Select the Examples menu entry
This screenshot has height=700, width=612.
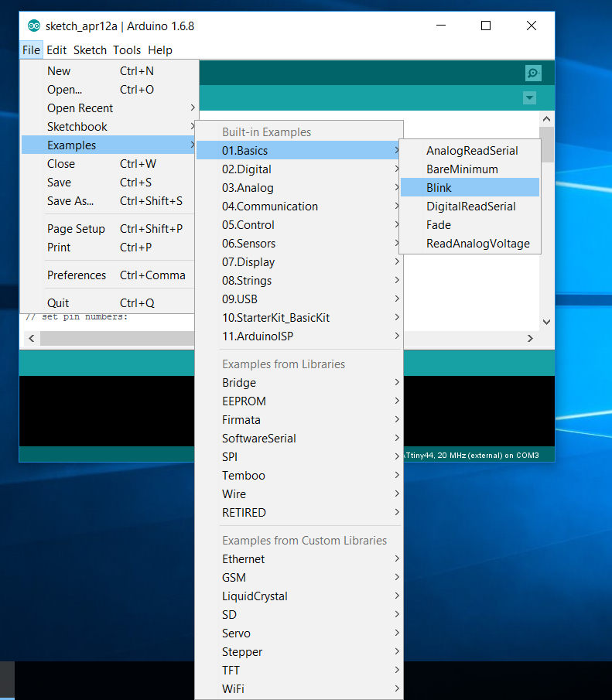click(x=108, y=145)
